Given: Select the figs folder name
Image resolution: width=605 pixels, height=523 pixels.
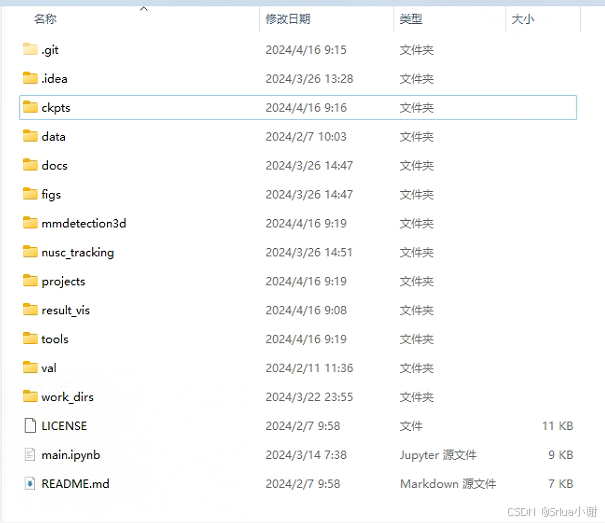Looking at the screenshot, I should 51,195.
